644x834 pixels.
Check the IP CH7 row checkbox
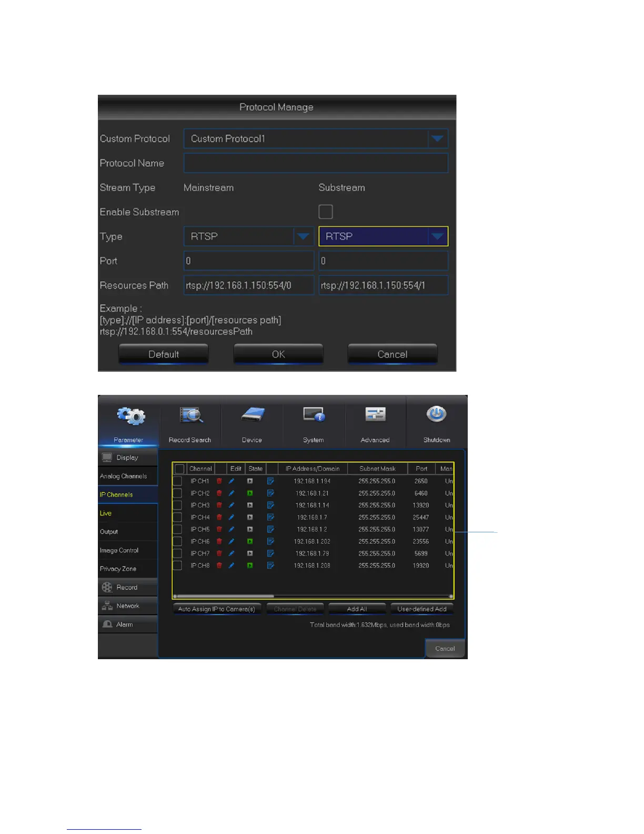coord(177,553)
